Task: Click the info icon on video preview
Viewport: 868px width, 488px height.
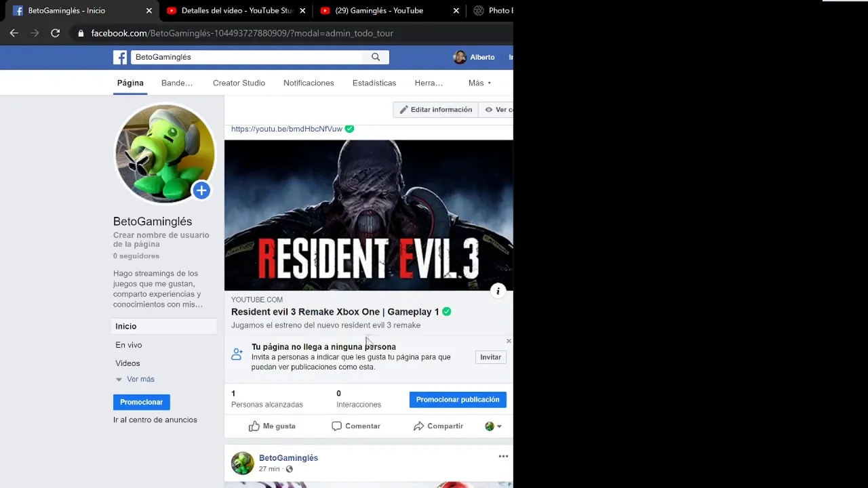Action: pos(498,291)
